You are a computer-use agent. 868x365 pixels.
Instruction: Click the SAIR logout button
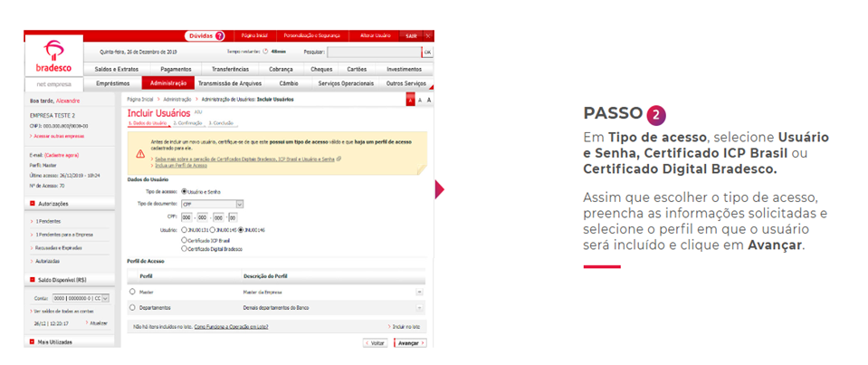click(x=411, y=35)
